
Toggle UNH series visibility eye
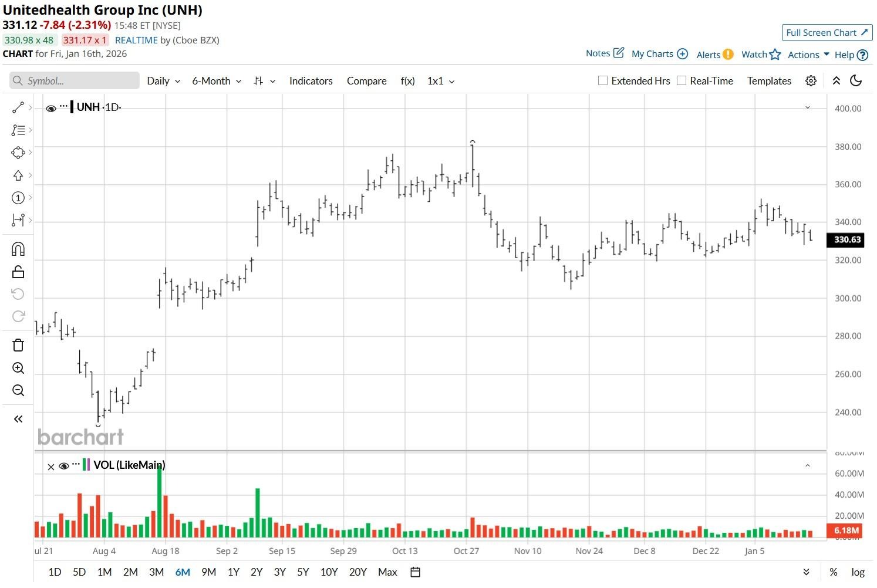pyautogui.click(x=50, y=108)
